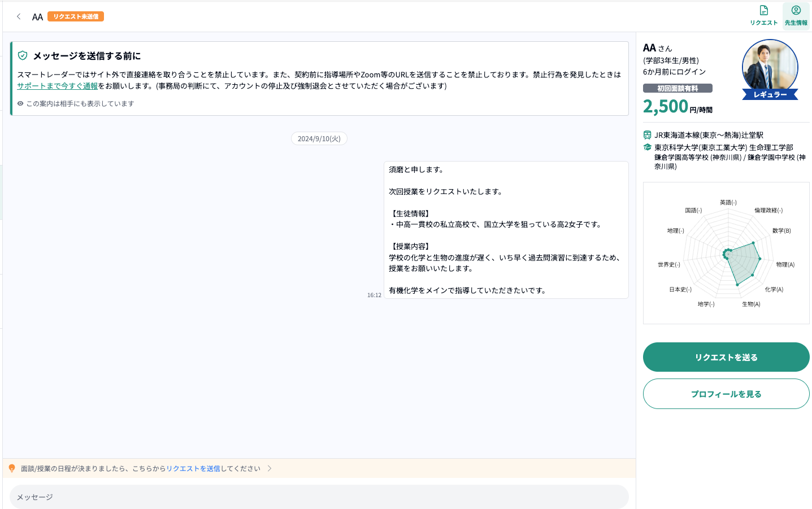Open the リクエスト document icon tab
Viewport: 812px width, 509px height.
763,15
